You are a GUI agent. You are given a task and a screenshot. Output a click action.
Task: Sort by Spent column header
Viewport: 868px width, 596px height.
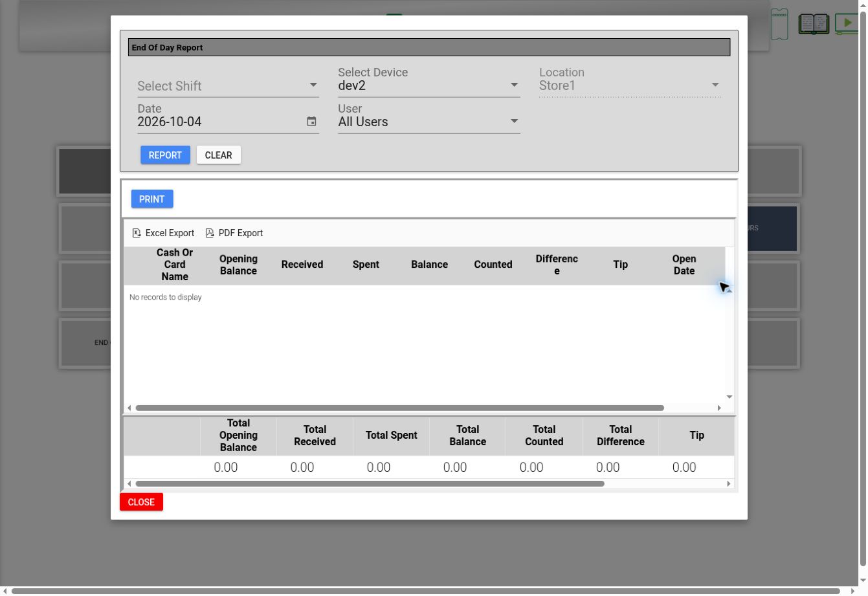[366, 265]
